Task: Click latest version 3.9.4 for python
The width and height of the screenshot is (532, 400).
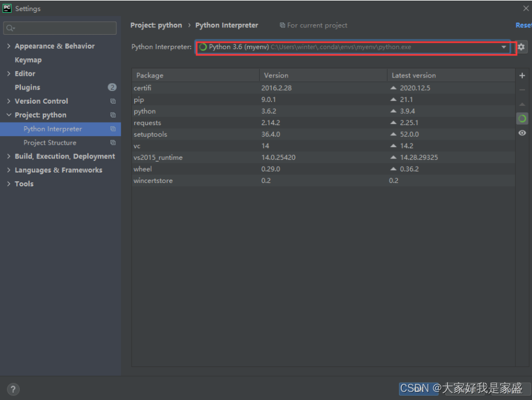Action: tap(408, 111)
